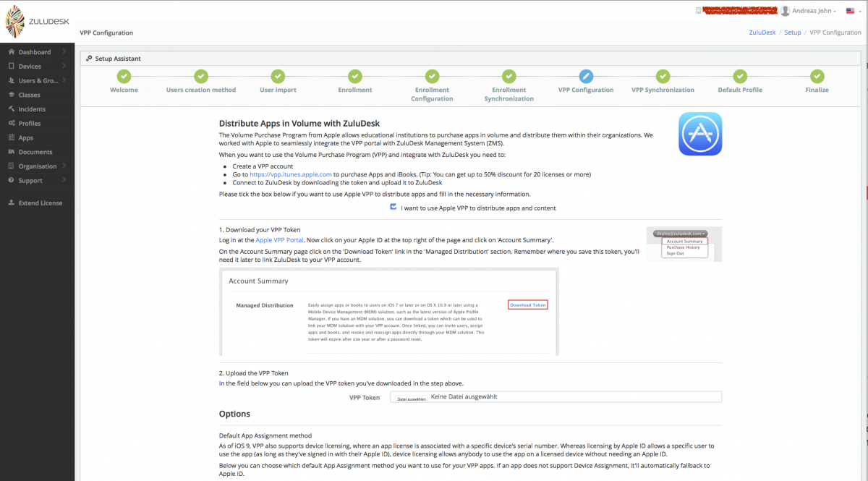Click the 'Keine Datei ausgewählt' text
This screenshot has height=481, width=868.
click(464, 396)
